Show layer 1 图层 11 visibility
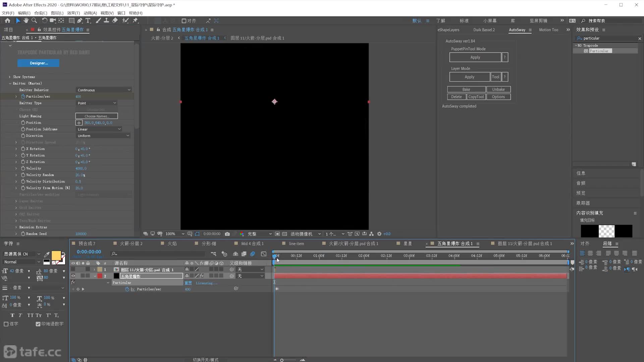Screen dimensions: 644x362 point(73,269)
